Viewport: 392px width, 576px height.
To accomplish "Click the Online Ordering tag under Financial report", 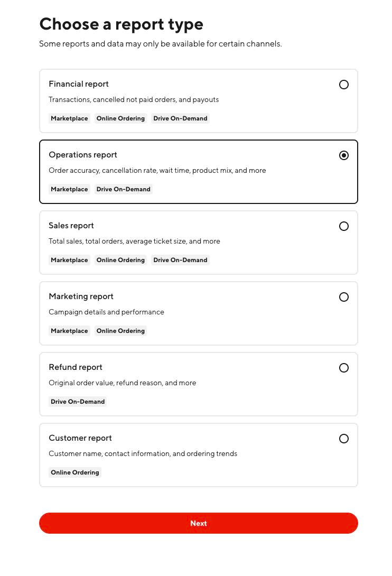I will (x=120, y=118).
